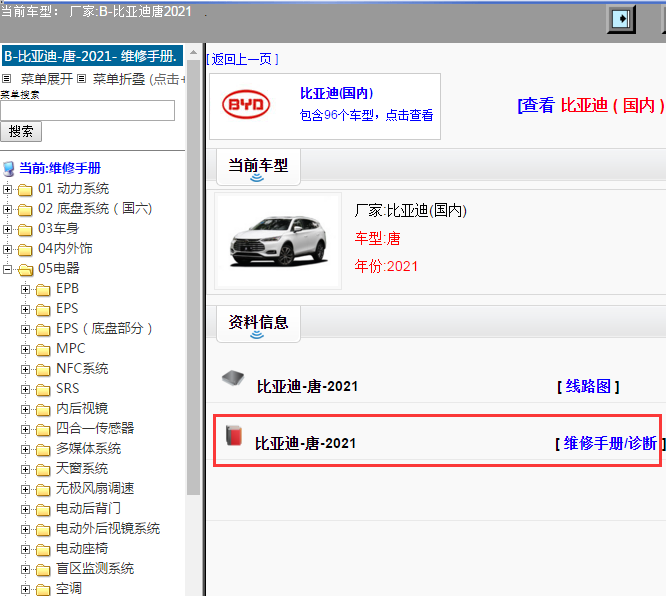Go back via 返回上一页 link
This screenshot has height=596, width=666.
click(x=243, y=59)
